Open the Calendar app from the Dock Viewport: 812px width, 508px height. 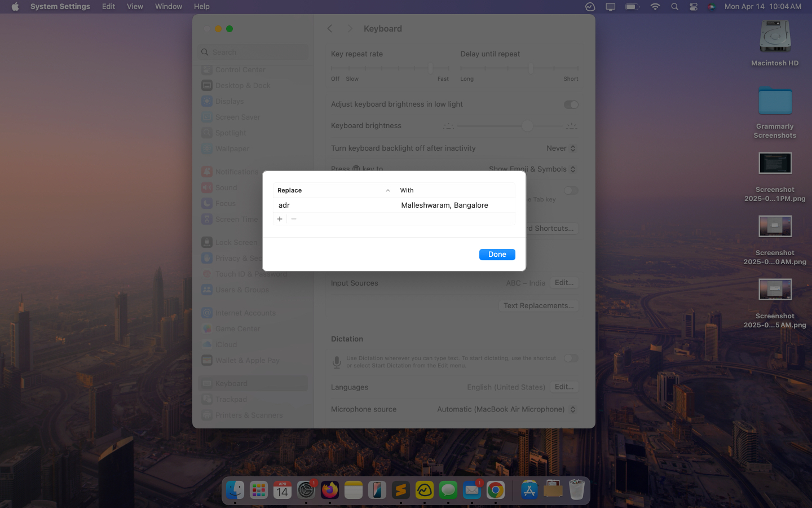point(282,490)
